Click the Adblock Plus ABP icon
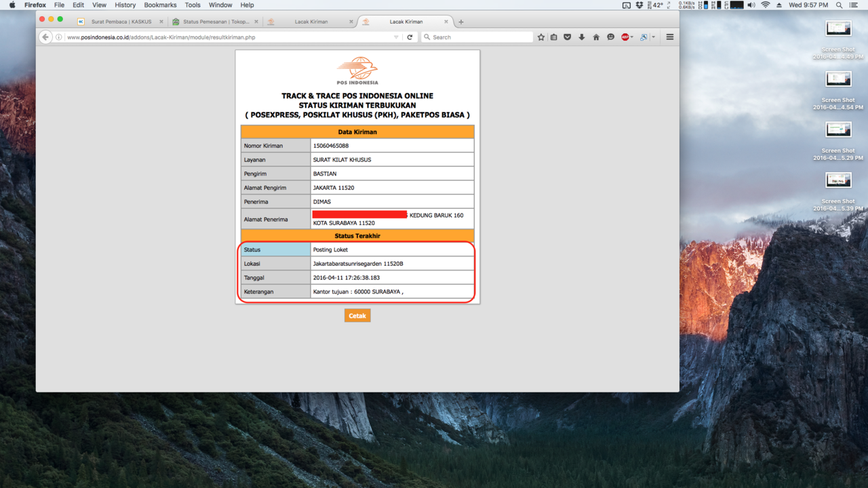This screenshot has height=488, width=868. tap(625, 37)
